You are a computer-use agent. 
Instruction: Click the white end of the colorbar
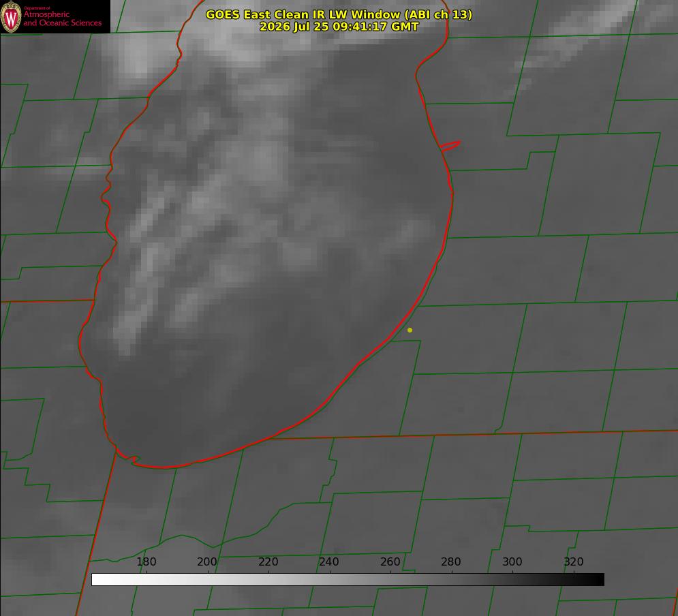click(99, 580)
